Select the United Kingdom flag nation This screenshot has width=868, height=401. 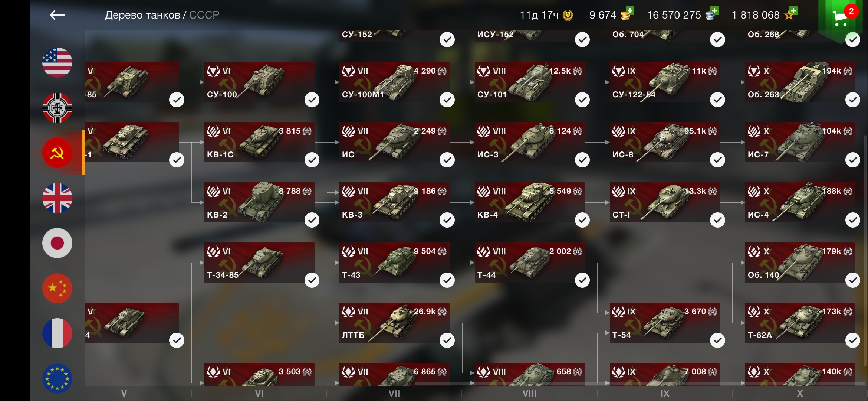[x=57, y=198]
